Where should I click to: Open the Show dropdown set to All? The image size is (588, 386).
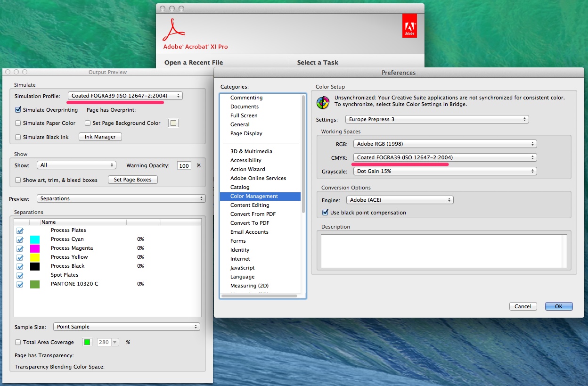(x=76, y=165)
